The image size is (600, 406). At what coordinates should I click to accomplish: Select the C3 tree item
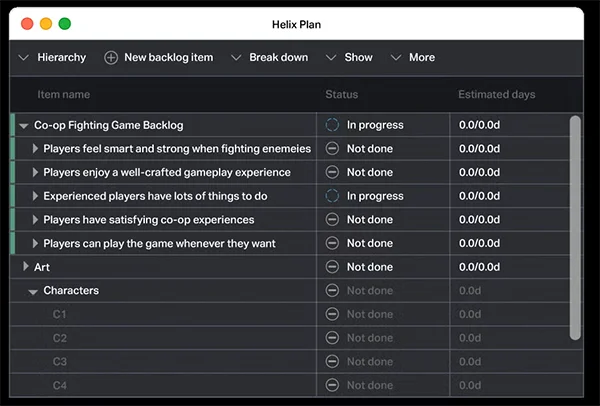(60, 362)
